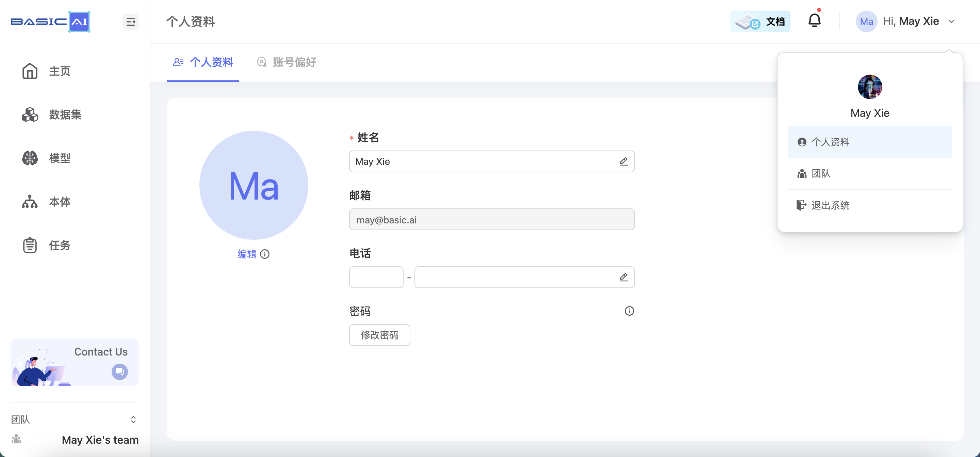Collapse the sidebar with the menu toggle icon

[x=130, y=22]
